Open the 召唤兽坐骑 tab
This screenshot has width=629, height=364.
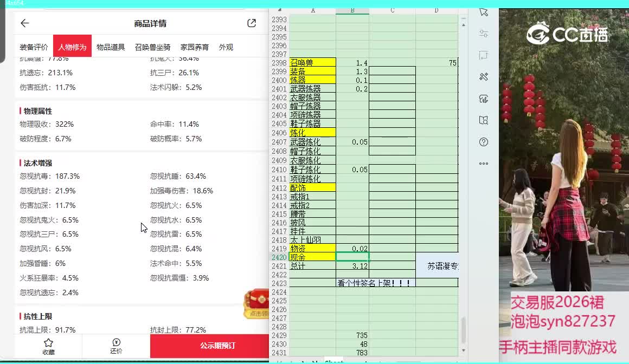tap(152, 47)
